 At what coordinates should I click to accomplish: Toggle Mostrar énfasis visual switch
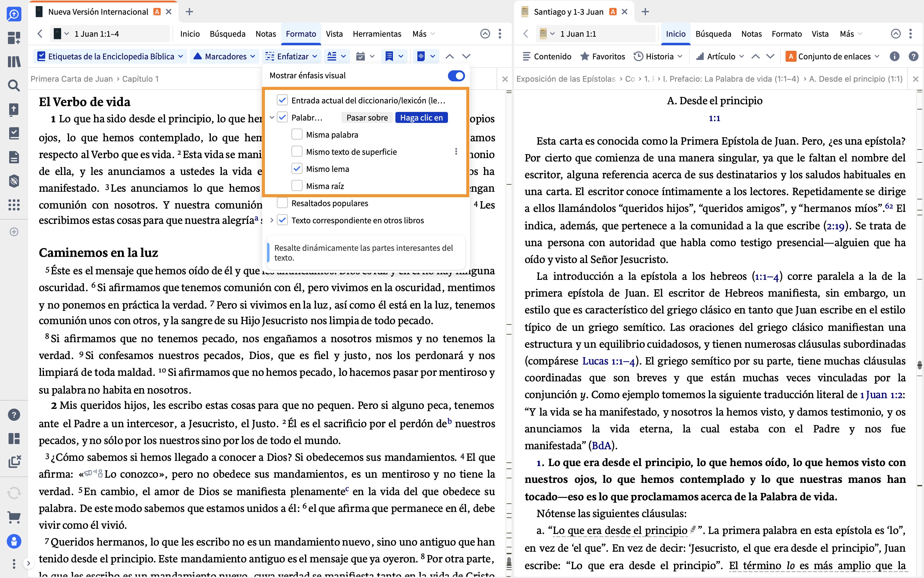click(x=456, y=76)
